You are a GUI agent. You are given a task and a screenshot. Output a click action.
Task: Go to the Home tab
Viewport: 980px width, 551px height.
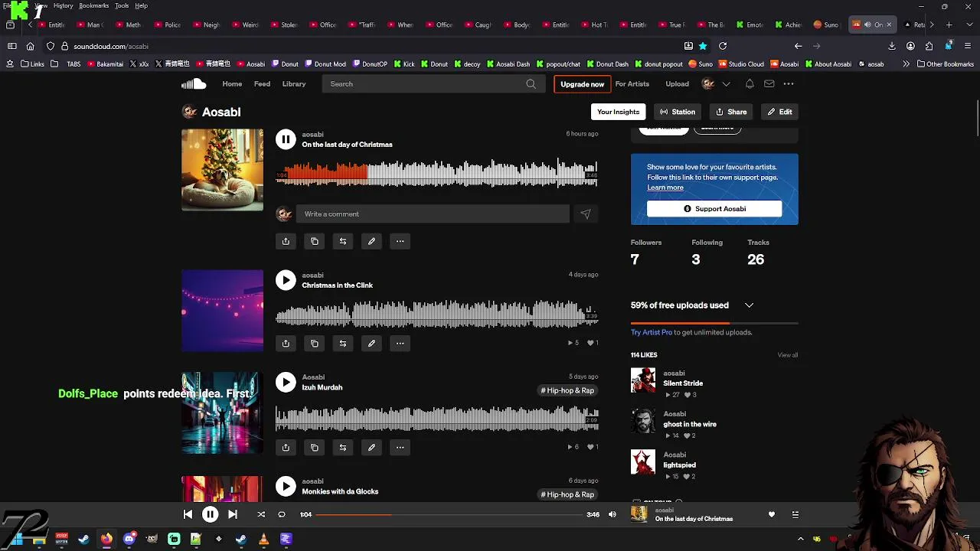232,84
